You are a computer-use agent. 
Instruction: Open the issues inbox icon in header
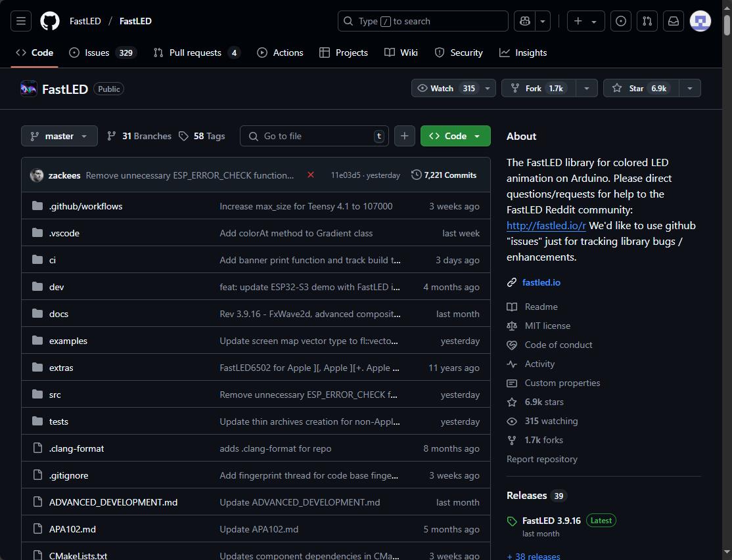pos(621,21)
